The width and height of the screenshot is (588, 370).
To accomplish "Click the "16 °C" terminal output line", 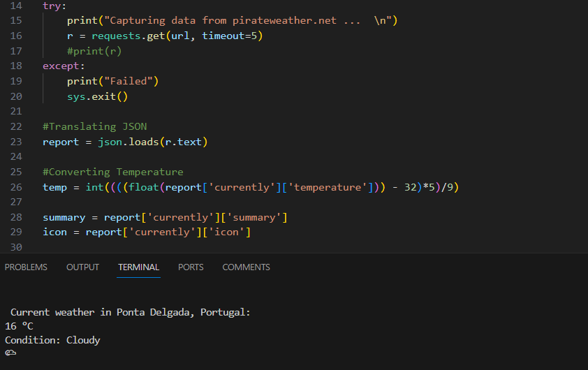I will click(x=19, y=326).
